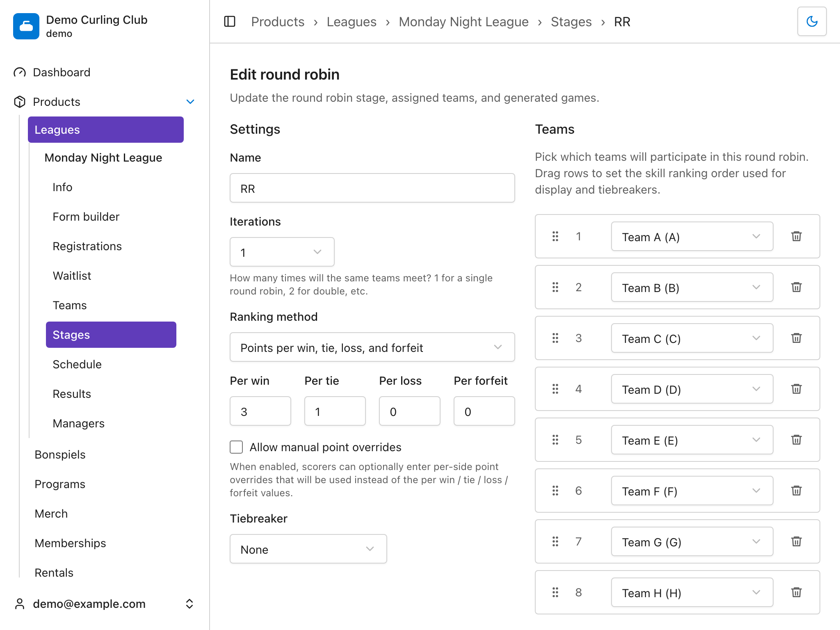Change Team A (A) selection dropdown
Viewport: 840px width, 630px height.
(x=692, y=236)
